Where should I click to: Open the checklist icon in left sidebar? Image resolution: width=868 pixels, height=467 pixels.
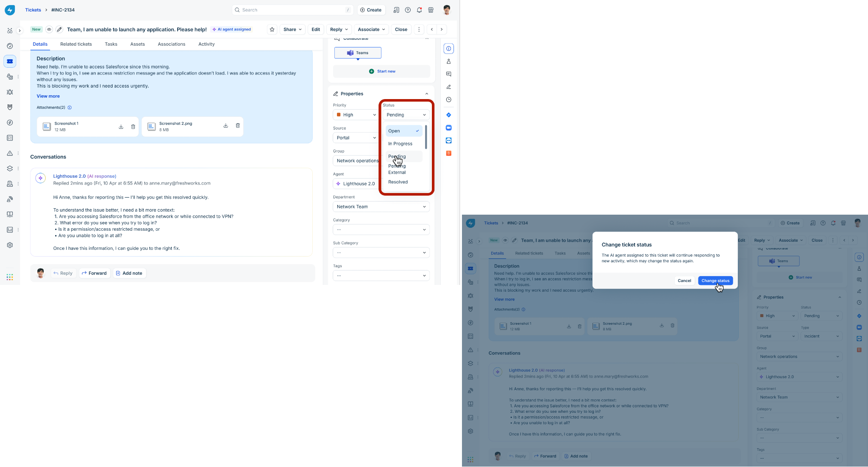tap(10, 138)
